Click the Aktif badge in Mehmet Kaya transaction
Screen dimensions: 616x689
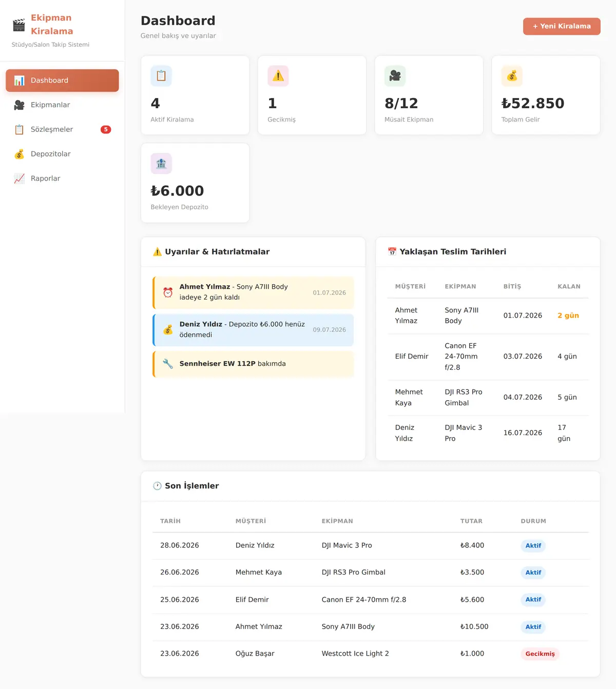tap(533, 573)
